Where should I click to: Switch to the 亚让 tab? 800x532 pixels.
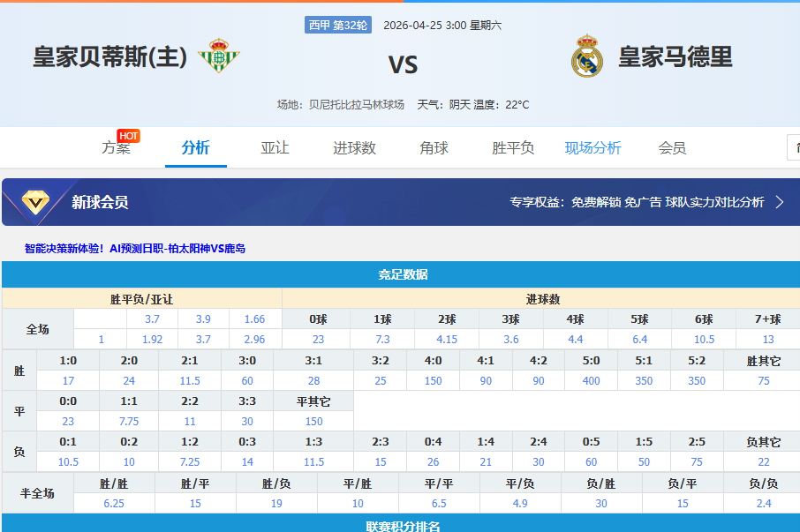(275, 148)
